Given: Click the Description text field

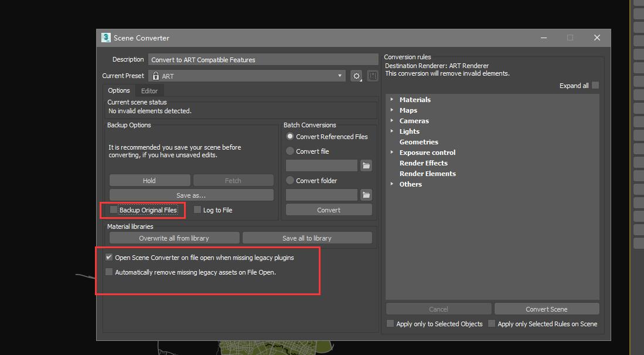Looking at the screenshot, I should [263, 60].
